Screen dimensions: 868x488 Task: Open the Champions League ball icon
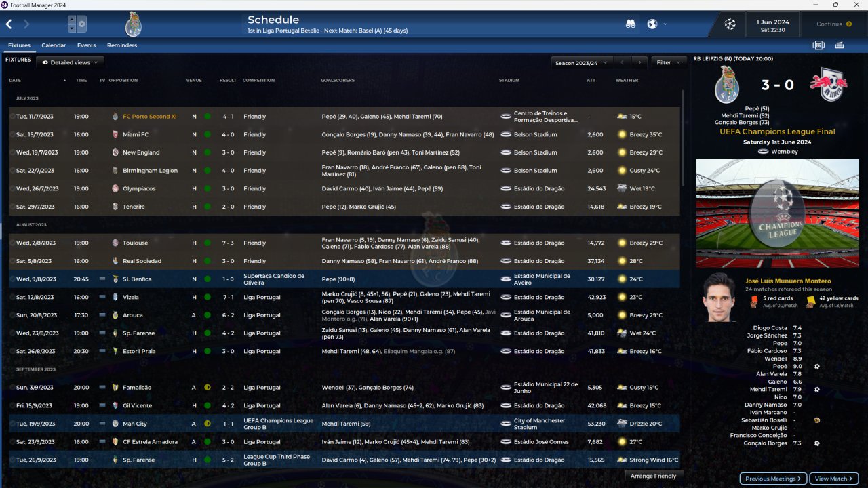tap(730, 24)
